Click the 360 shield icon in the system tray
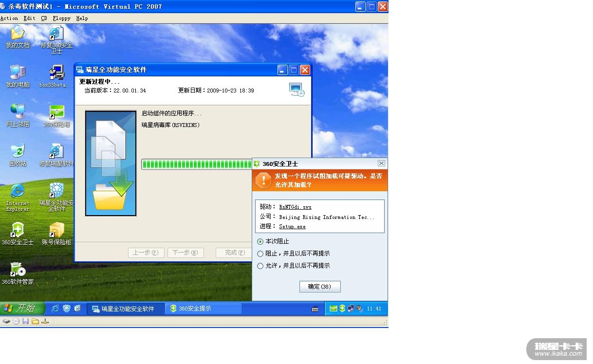This screenshot has width=593, height=364. tap(342, 309)
